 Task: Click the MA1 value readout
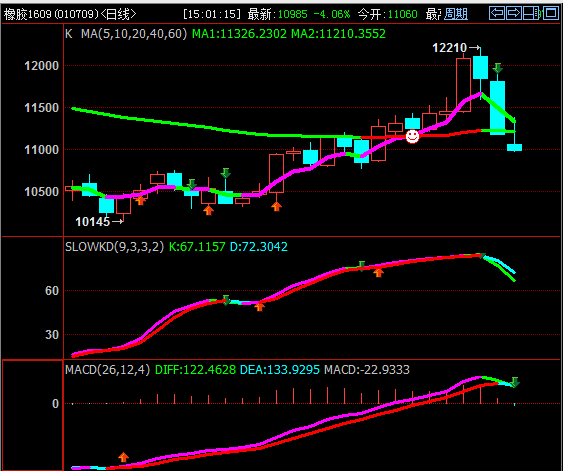click(239, 34)
